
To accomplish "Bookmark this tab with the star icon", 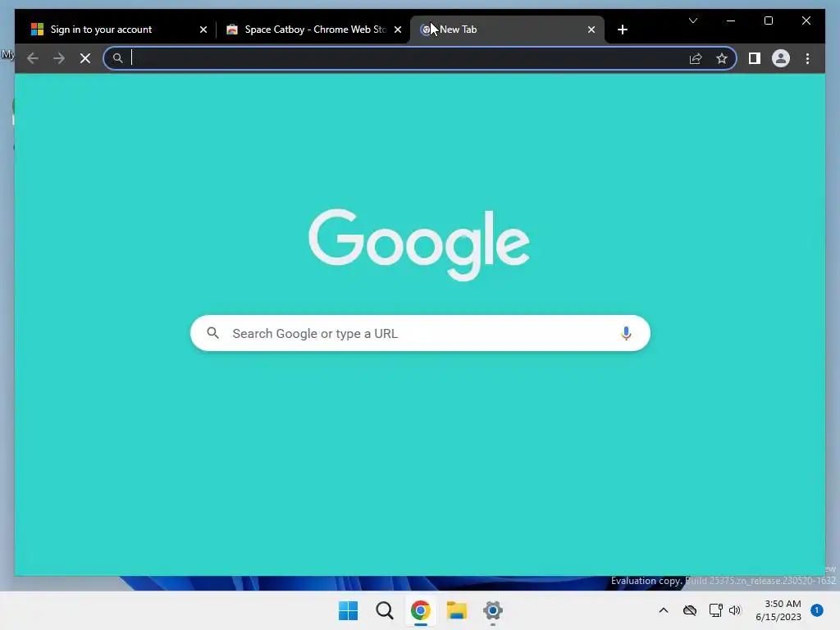I will [722, 58].
